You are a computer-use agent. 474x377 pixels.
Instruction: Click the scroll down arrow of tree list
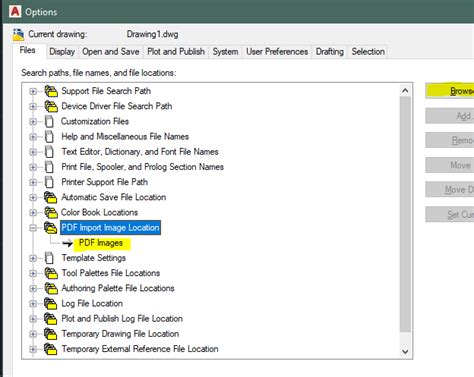tap(405, 352)
